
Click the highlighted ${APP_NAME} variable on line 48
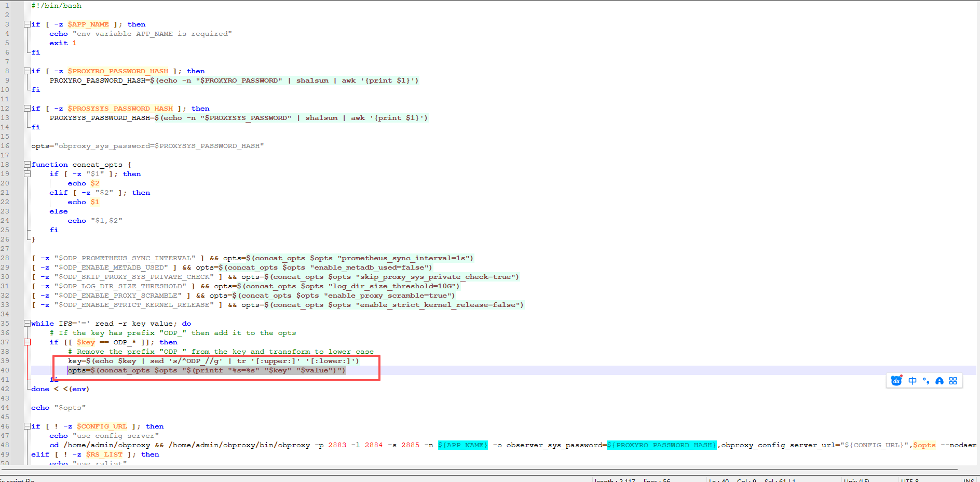462,445
